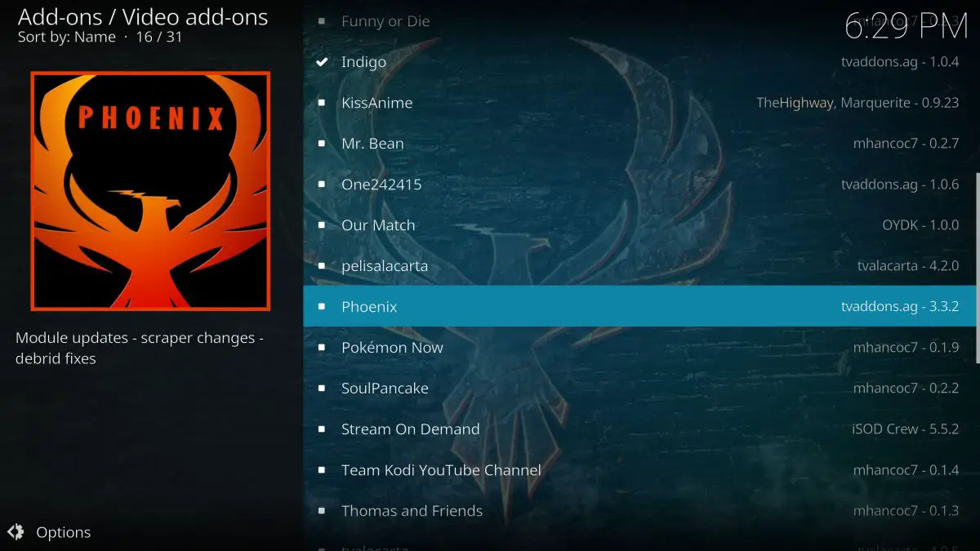The image size is (980, 551).
Task: Select the Our Match add-on
Action: [x=639, y=224]
